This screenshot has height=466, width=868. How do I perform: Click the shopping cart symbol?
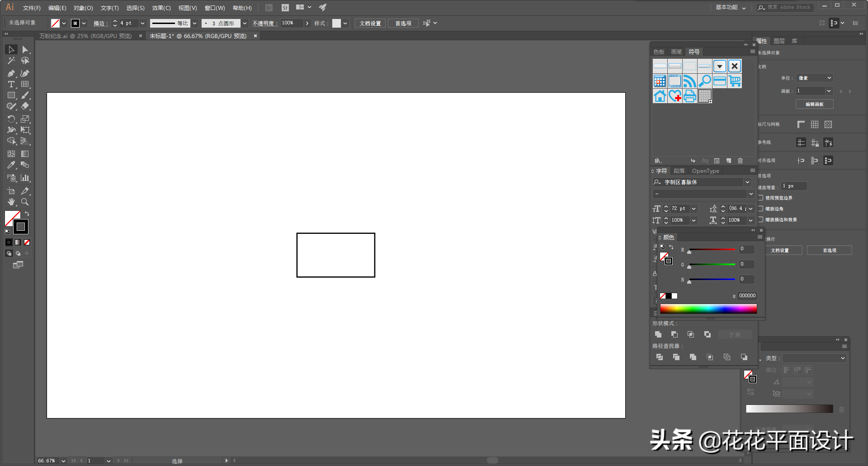click(x=735, y=81)
